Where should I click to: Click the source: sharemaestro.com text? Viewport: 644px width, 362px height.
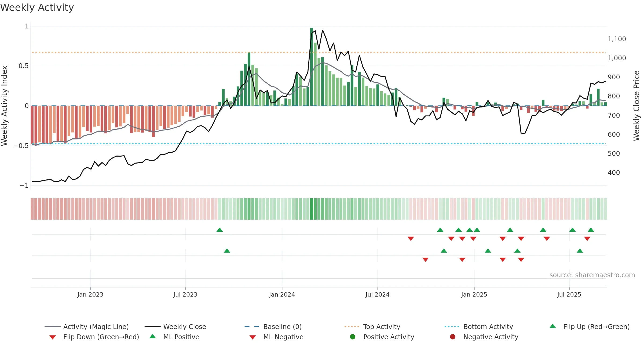point(592,275)
